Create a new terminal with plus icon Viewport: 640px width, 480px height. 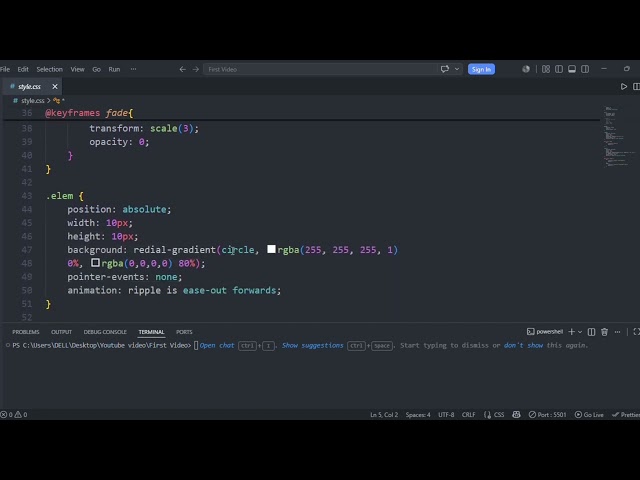pyautogui.click(x=571, y=332)
